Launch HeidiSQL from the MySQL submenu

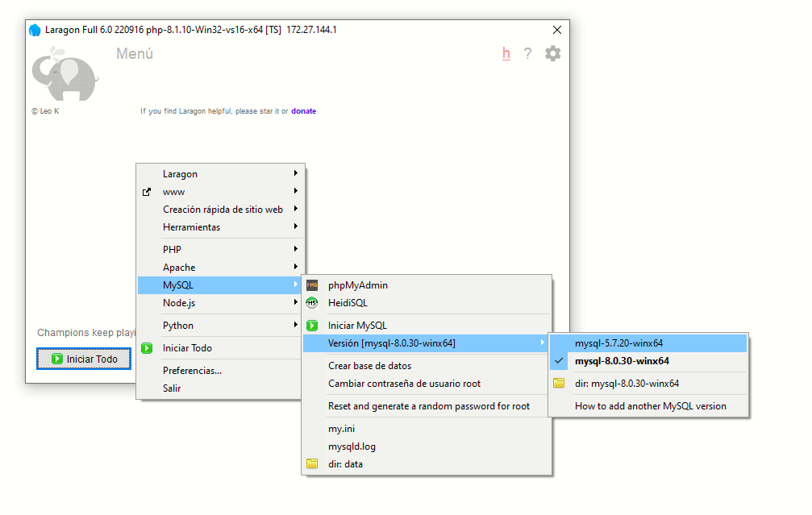(x=347, y=303)
